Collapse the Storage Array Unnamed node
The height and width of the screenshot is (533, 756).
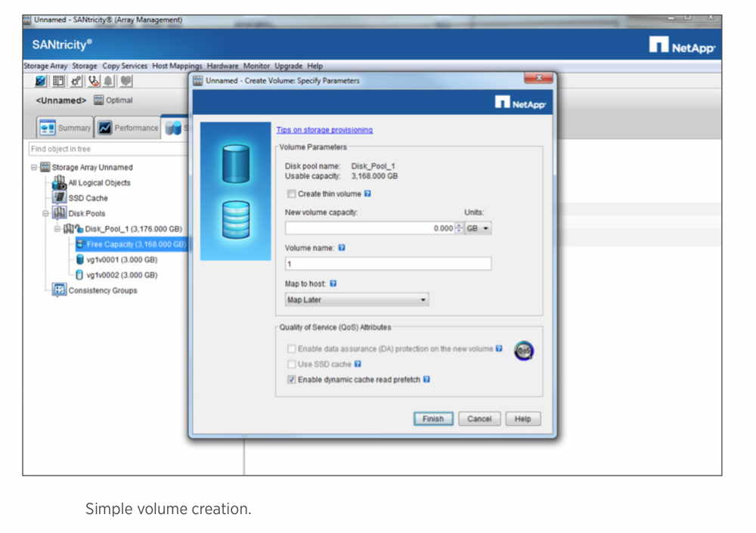tap(34, 167)
